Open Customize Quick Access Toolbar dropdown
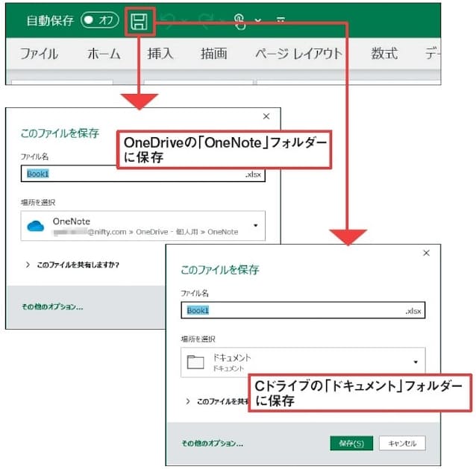Screen dimensions: 476x469 281,22
